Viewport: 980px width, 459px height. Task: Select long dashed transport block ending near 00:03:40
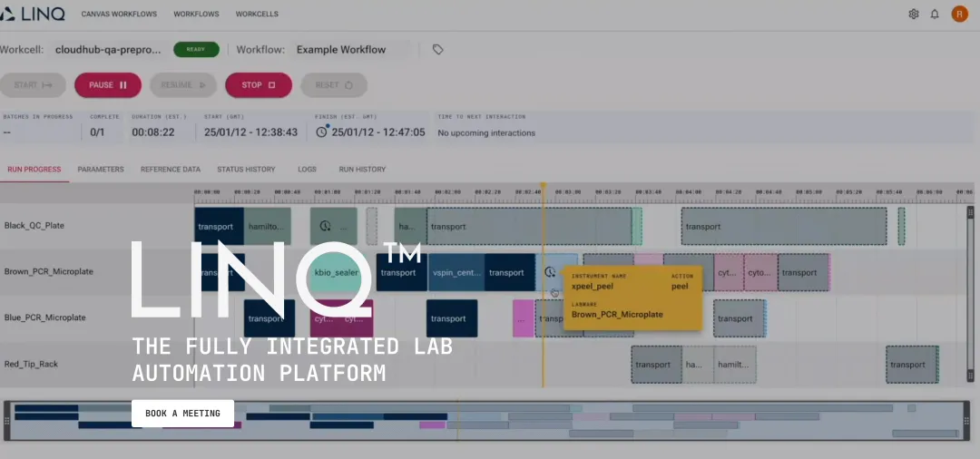point(529,226)
